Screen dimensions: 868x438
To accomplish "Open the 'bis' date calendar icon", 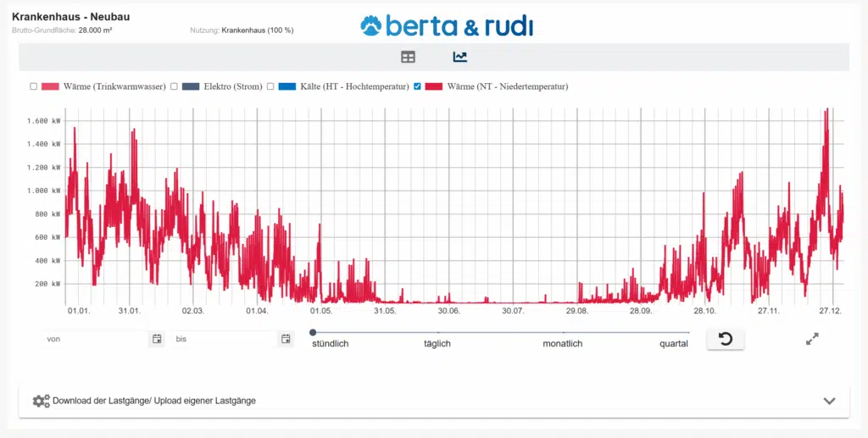I will [x=286, y=339].
